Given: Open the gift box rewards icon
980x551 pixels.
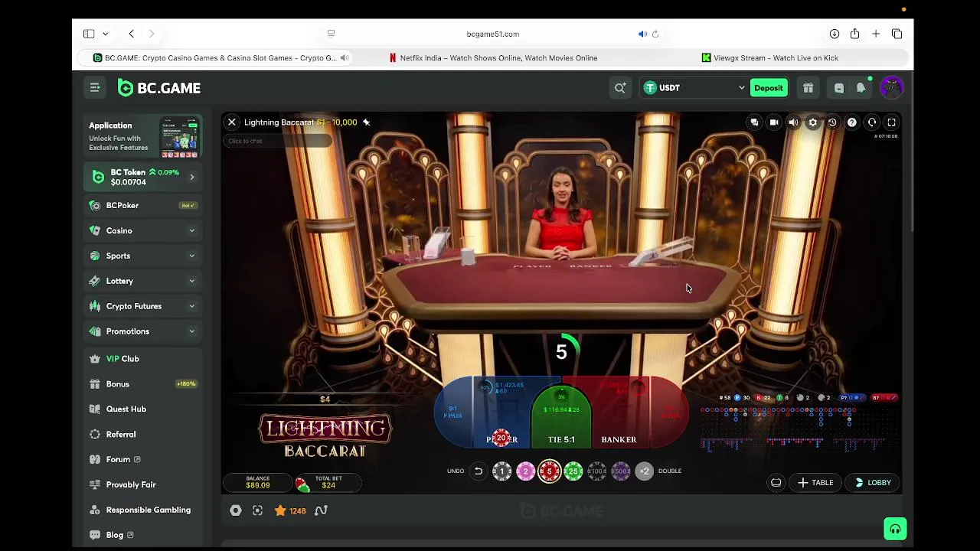Looking at the screenshot, I should point(808,88).
